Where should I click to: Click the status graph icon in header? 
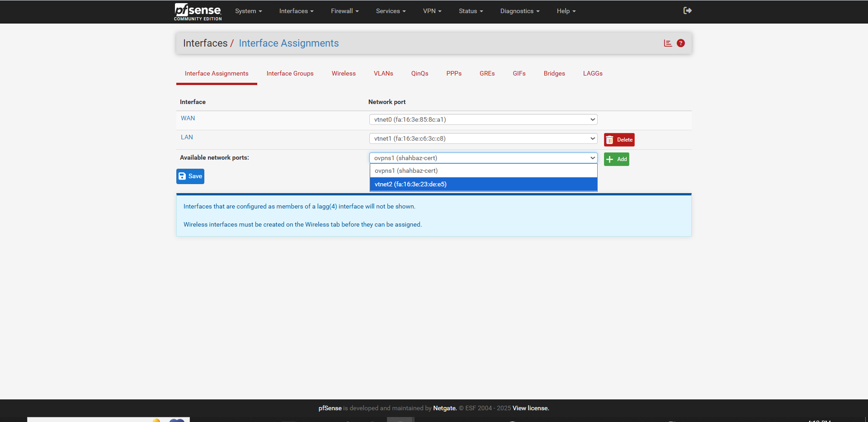668,43
